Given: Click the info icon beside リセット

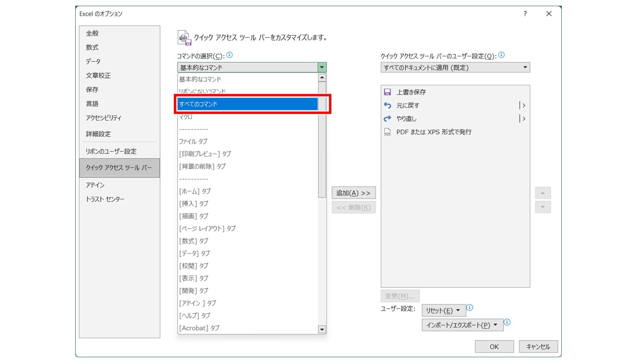Looking at the screenshot, I should pos(470,308).
